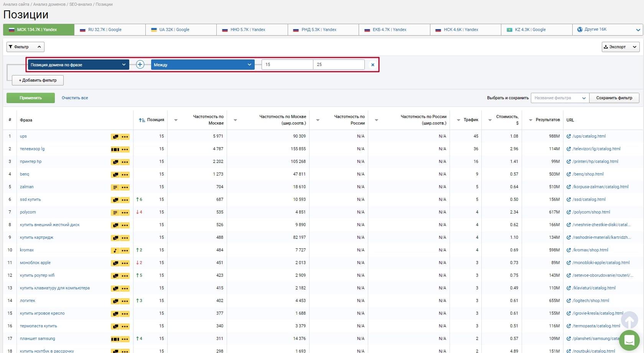This screenshot has height=353, width=644.
Task: Open three-dots menu for 'ups' phrase
Action: 125,137
